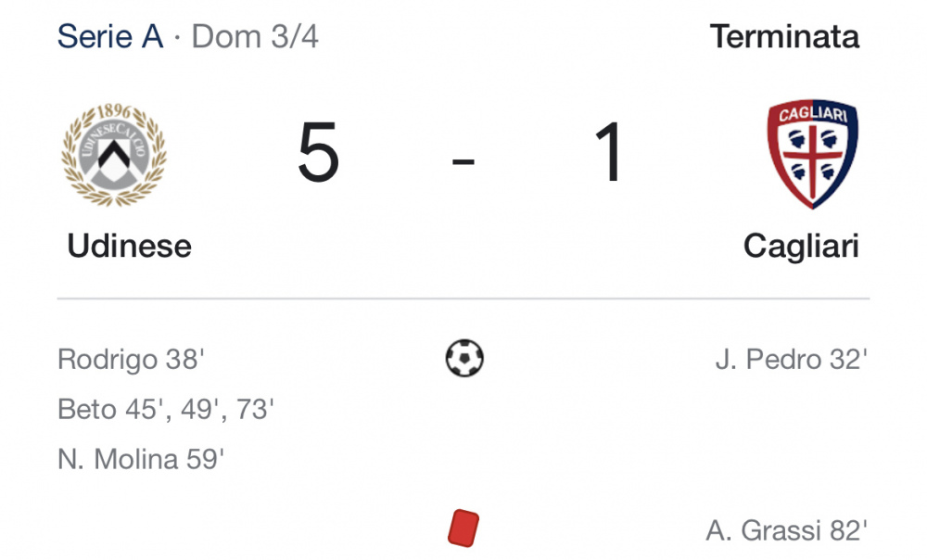Select scorer J. Pedro 32'
927x560 pixels.
pos(791,359)
